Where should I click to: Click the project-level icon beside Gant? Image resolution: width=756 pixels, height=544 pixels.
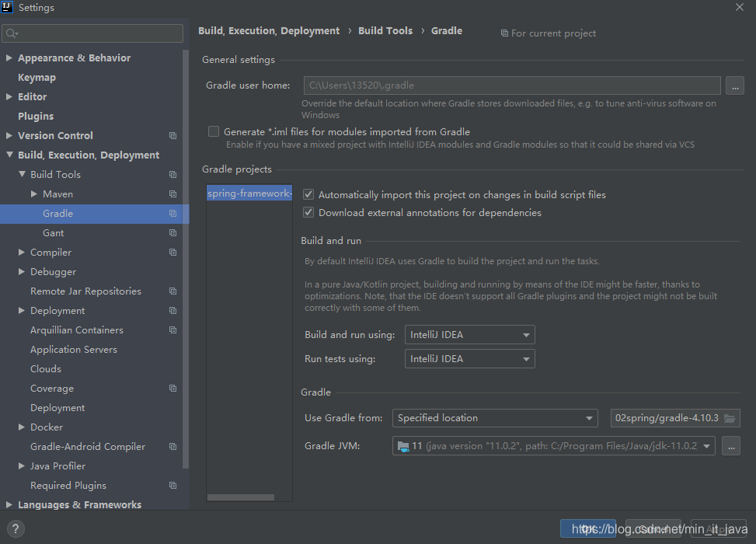(x=172, y=233)
